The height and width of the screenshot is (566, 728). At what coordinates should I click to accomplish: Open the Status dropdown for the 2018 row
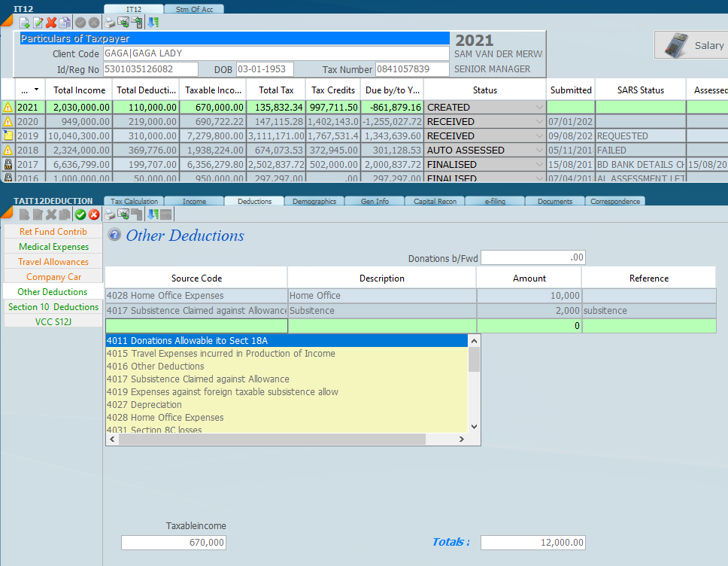coord(538,151)
